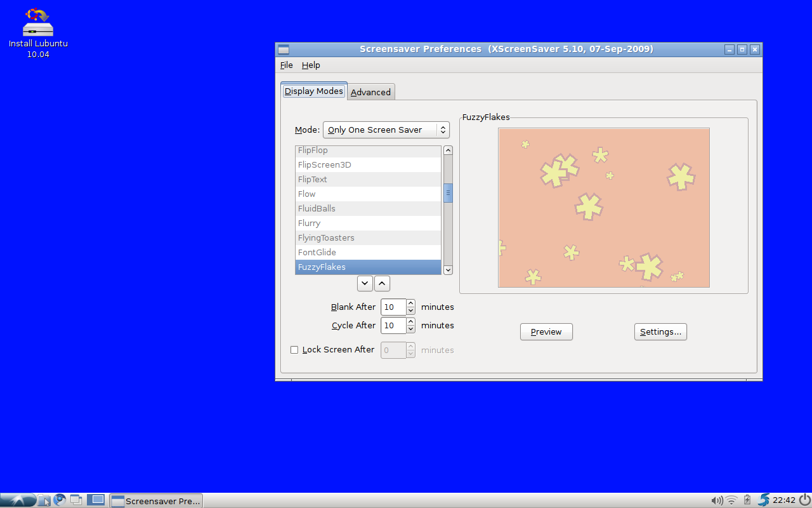Maximize the Screensaver Preferences window
This screenshot has height=508, width=812.
(x=742, y=50)
